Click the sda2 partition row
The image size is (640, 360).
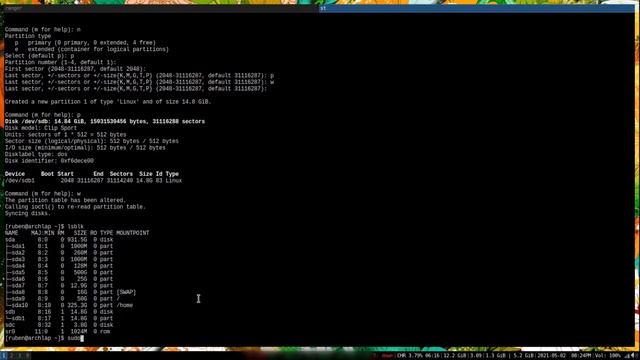click(x=59, y=253)
